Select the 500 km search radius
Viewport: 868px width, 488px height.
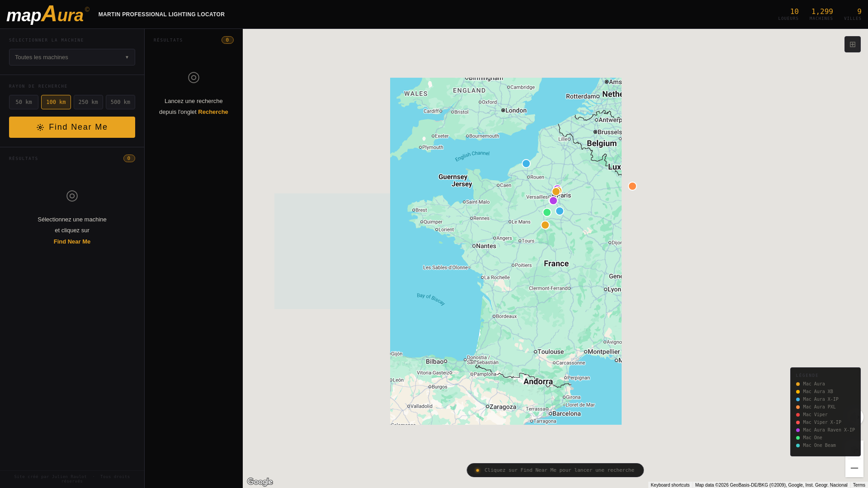(x=120, y=102)
